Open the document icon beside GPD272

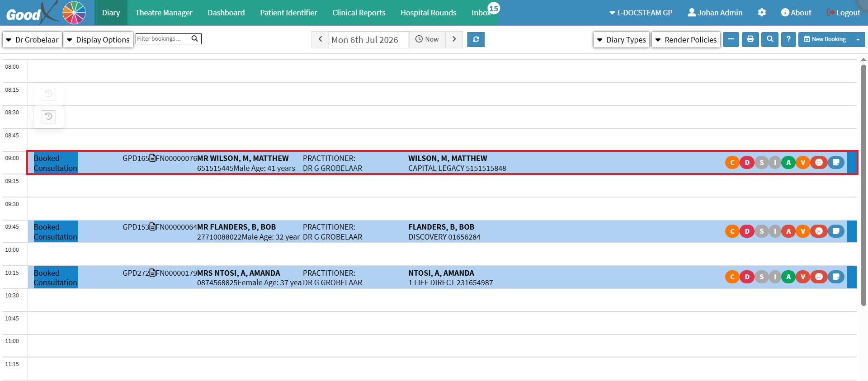[x=152, y=273]
